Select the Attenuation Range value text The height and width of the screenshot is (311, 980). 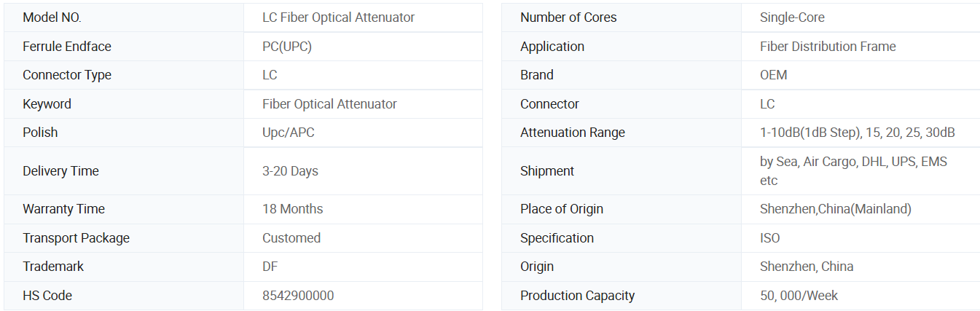click(x=858, y=133)
